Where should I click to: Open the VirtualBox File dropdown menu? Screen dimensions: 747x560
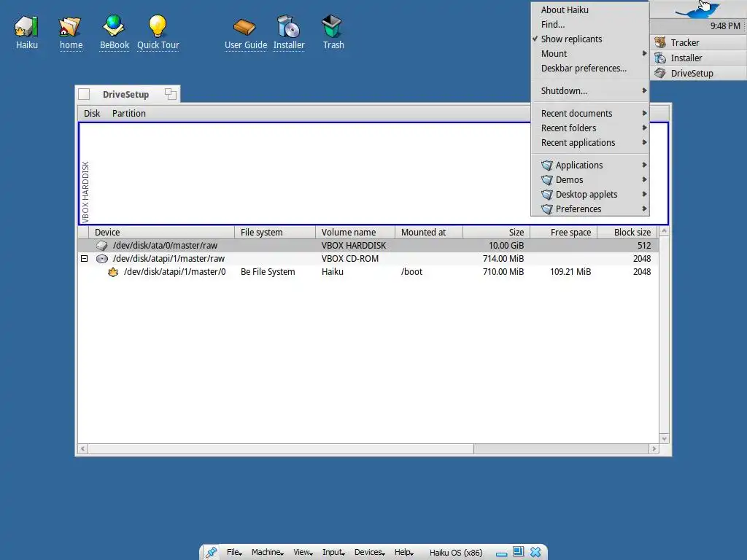[x=234, y=553]
